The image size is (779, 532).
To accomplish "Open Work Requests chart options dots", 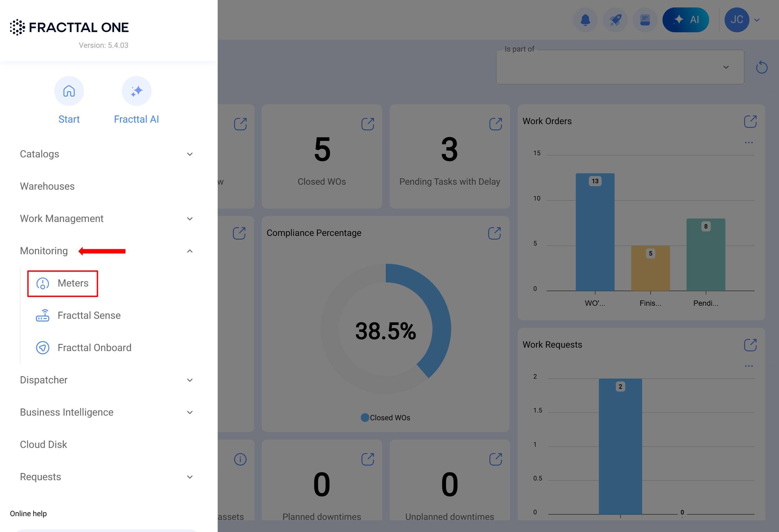I will [749, 366].
